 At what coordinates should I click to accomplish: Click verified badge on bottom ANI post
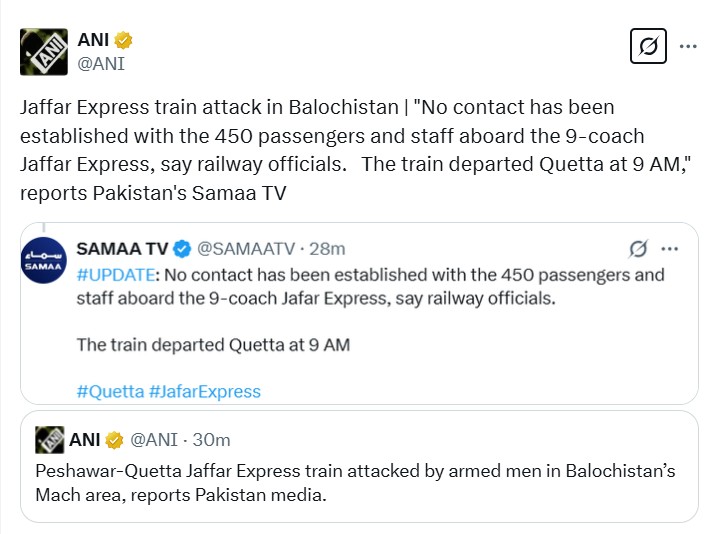pyautogui.click(x=115, y=439)
